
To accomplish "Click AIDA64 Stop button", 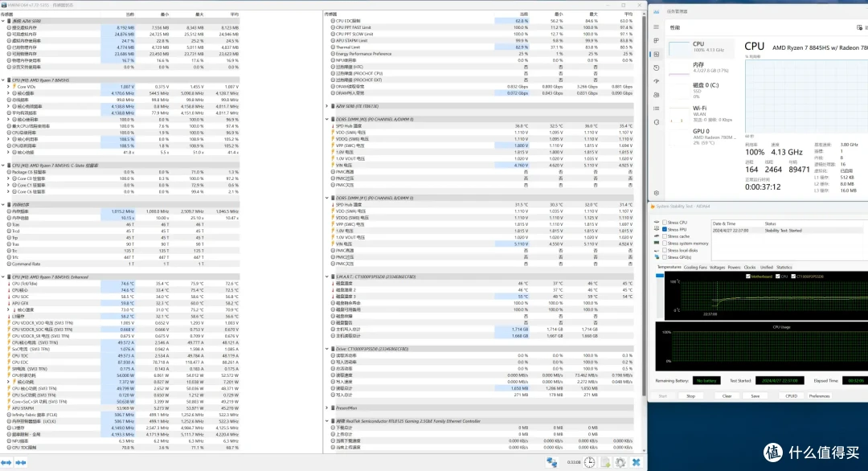I will pos(691,396).
